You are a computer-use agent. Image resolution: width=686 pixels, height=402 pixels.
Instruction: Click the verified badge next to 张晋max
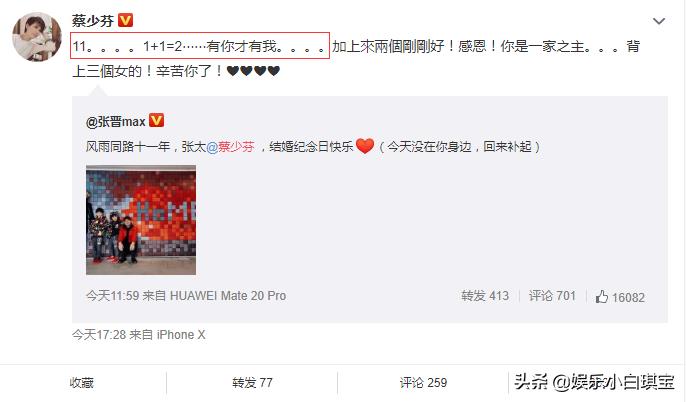click(x=156, y=120)
